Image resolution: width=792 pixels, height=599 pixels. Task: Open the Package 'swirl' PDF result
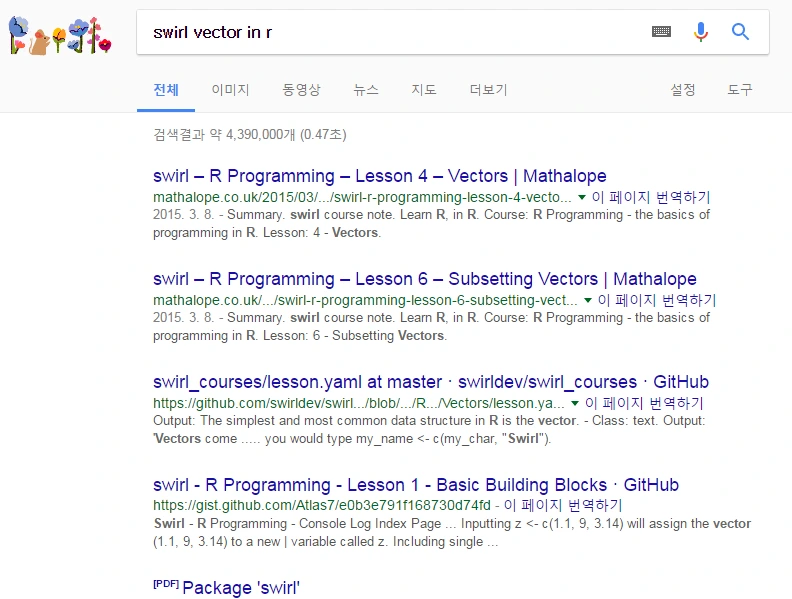tap(241, 588)
